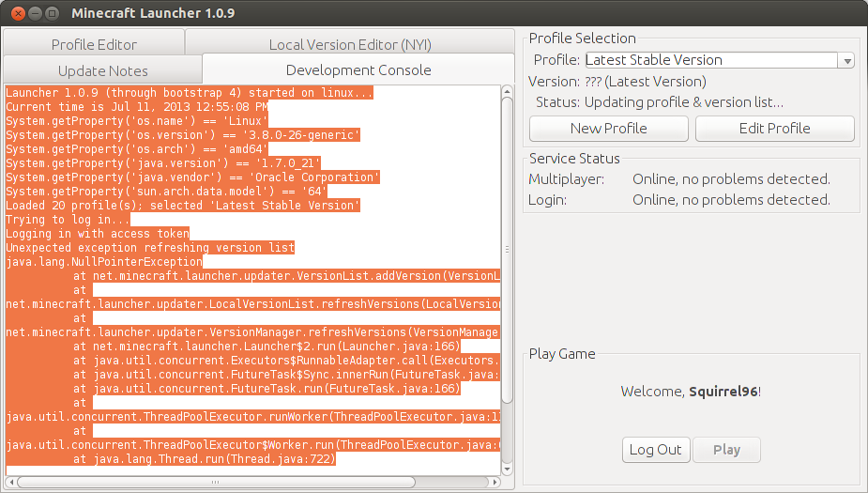The width and height of the screenshot is (868, 493).
Task: Select the Development Console tab
Action: 358,69
